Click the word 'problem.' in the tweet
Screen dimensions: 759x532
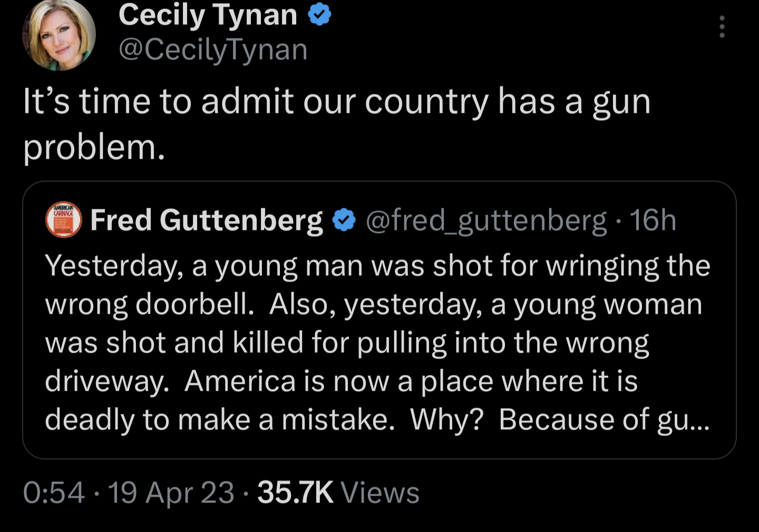click(x=94, y=148)
